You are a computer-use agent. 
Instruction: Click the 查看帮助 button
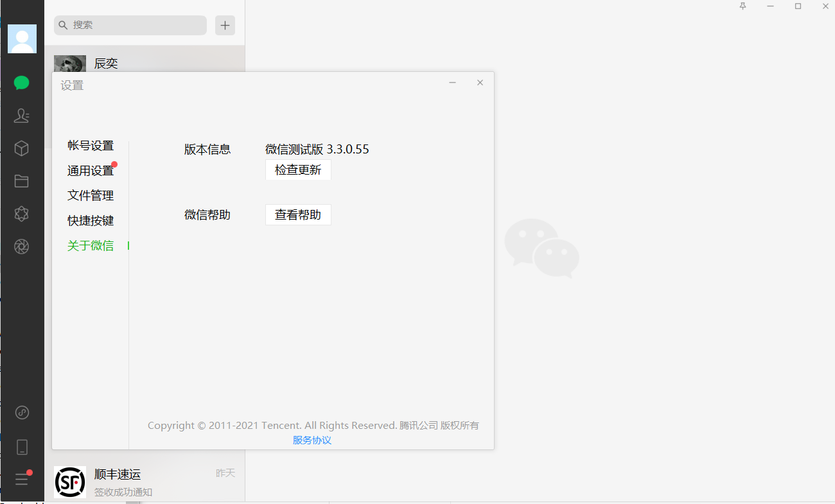297,214
